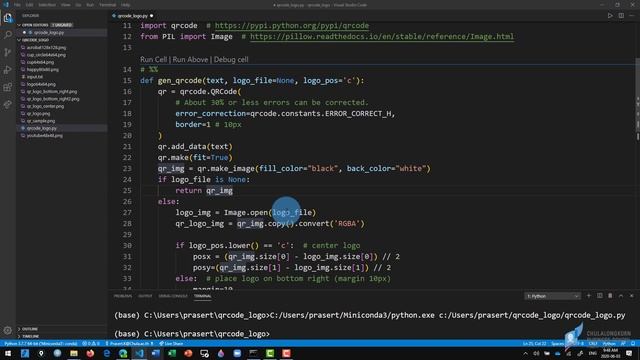The width and height of the screenshot is (640, 360).
Task: Select the Terminal panel tab
Action: click(x=202, y=296)
